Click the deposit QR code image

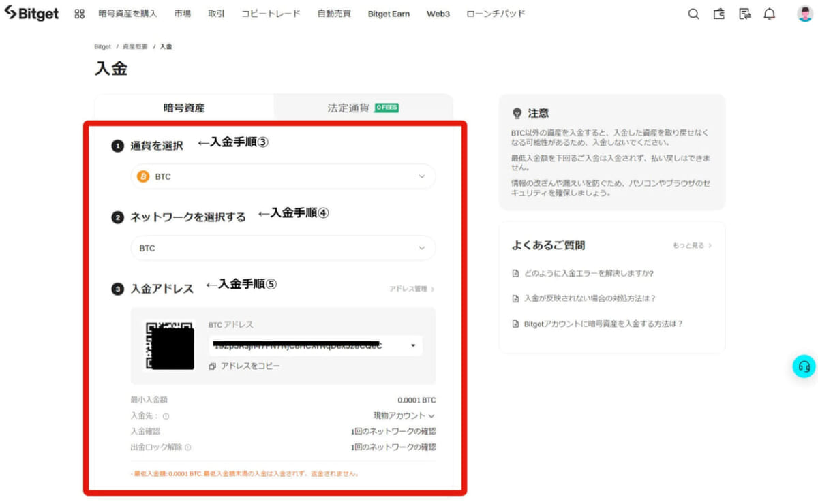170,346
